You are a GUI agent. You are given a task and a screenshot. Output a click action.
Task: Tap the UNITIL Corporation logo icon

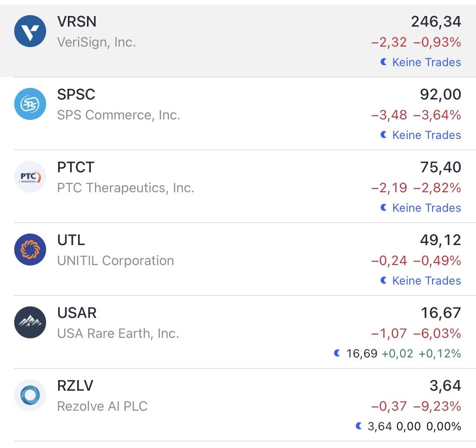30,250
